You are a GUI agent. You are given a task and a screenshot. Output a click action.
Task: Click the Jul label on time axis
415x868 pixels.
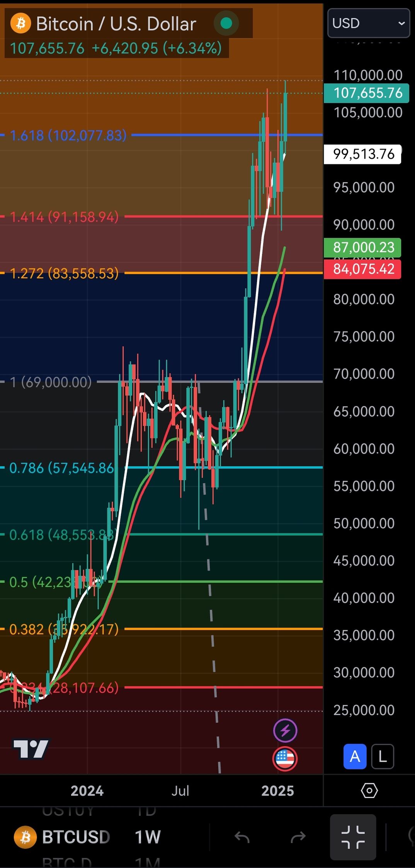click(x=180, y=791)
